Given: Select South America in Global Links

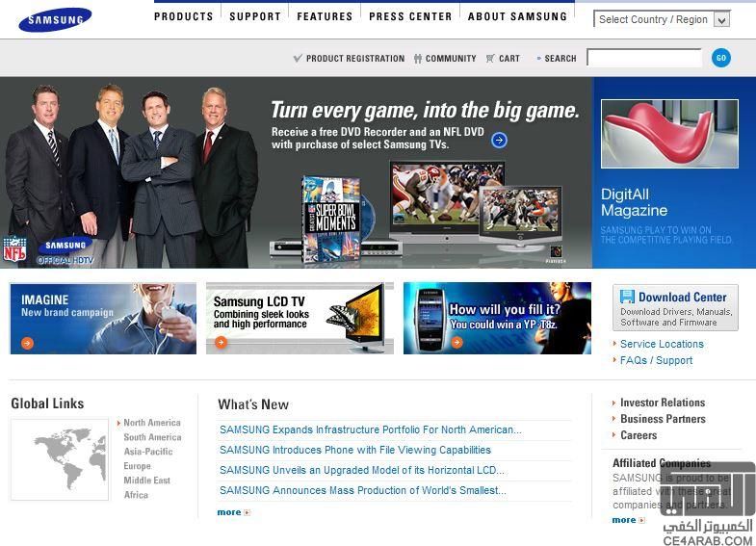Looking at the screenshot, I should point(152,437).
